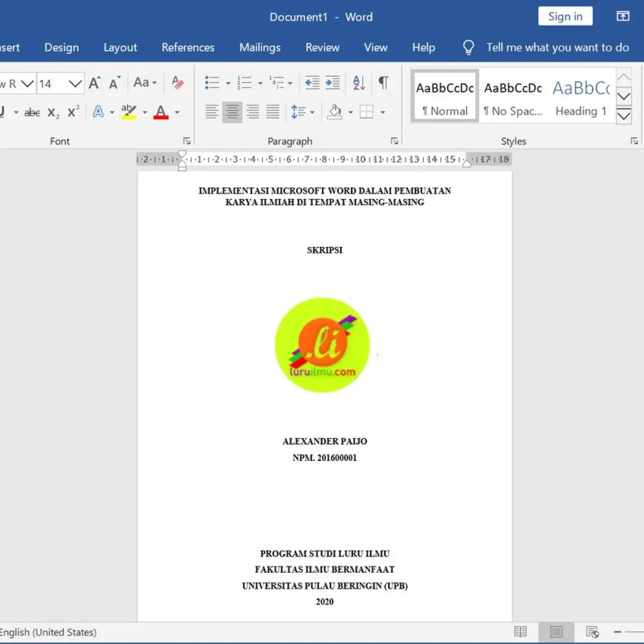Open the Mailings tab
Screen dimensions: 644x644
click(260, 47)
